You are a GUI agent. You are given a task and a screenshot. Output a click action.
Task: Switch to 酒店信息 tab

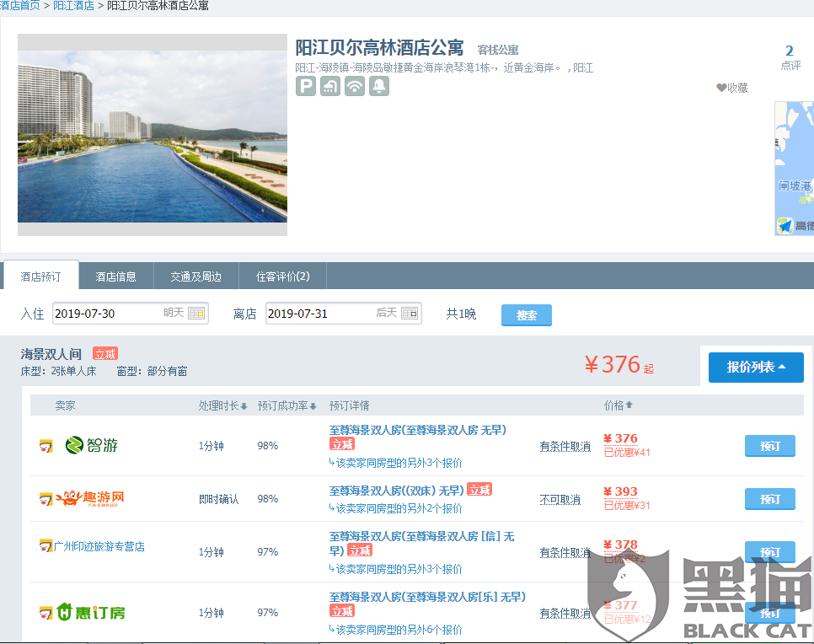tap(115, 276)
